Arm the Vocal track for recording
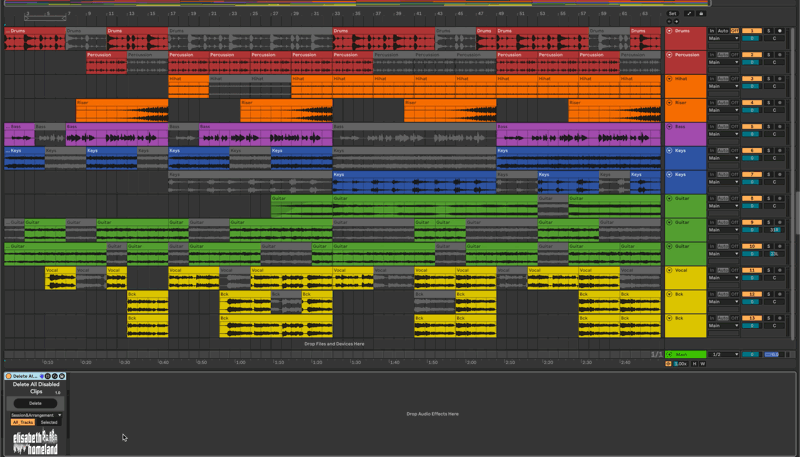The image size is (800, 457). 780,271
